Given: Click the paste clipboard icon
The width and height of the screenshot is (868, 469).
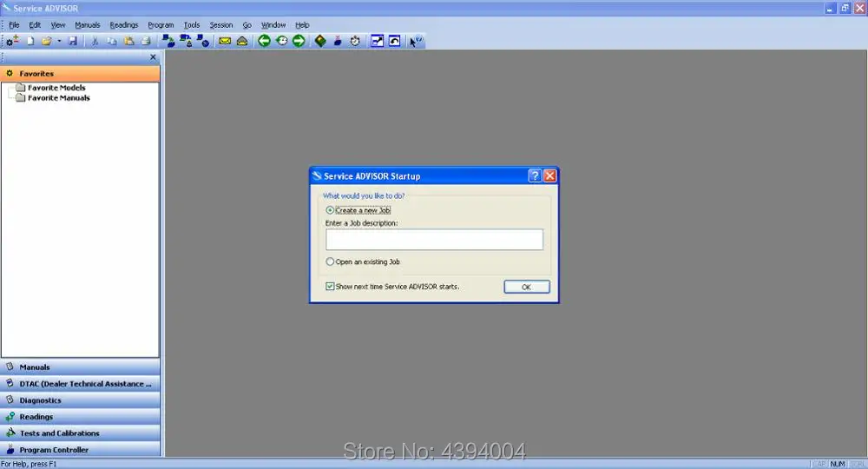Looking at the screenshot, I should [x=129, y=41].
